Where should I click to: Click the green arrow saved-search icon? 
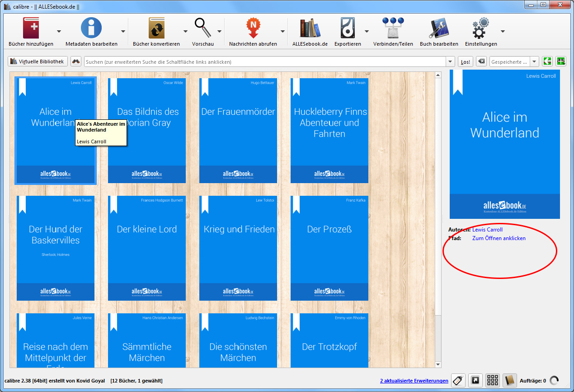click(x=548, y=61)
